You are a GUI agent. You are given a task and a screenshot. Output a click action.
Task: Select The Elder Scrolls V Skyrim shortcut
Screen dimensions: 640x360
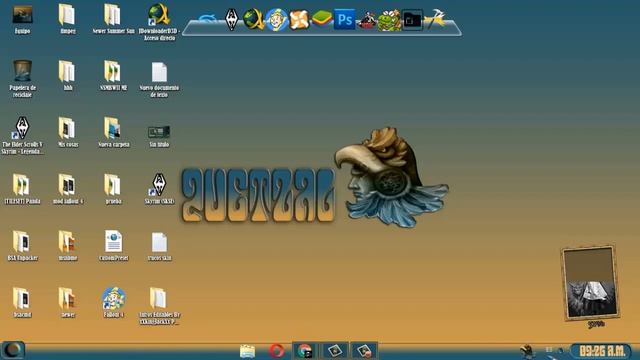pos(22,128)
